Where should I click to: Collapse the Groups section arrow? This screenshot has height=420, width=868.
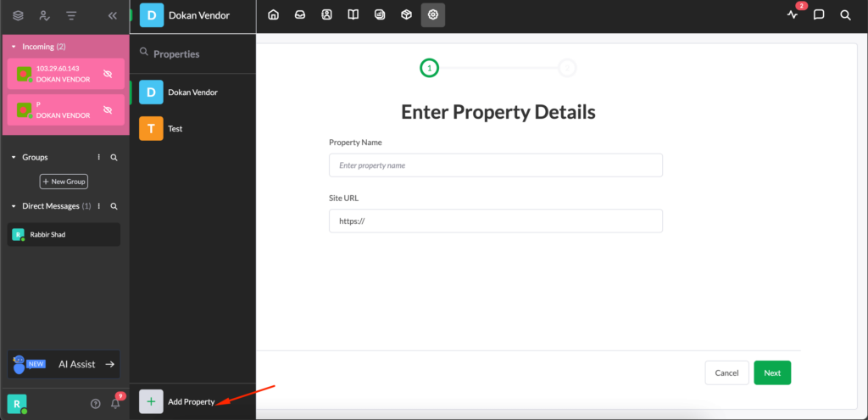click(x=14, y=157)
